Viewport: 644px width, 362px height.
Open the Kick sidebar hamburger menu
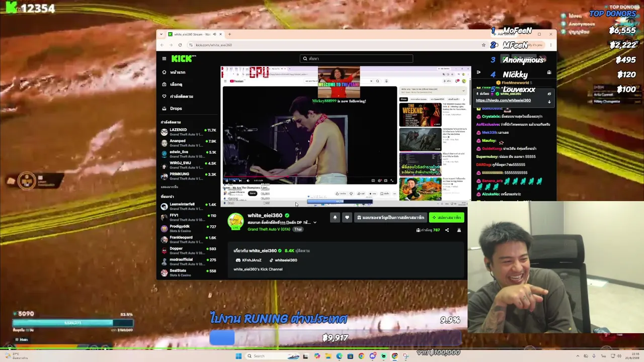tap(164, 59)
